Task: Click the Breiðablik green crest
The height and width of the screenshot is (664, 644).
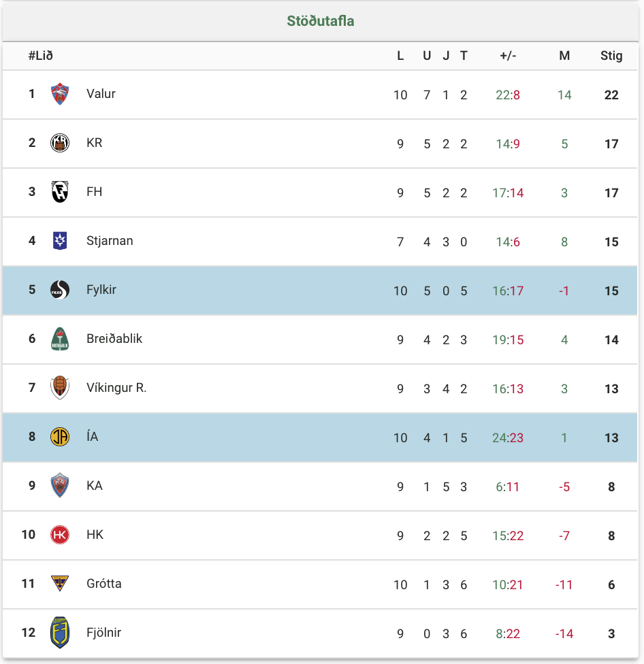Action: point(60,339)
